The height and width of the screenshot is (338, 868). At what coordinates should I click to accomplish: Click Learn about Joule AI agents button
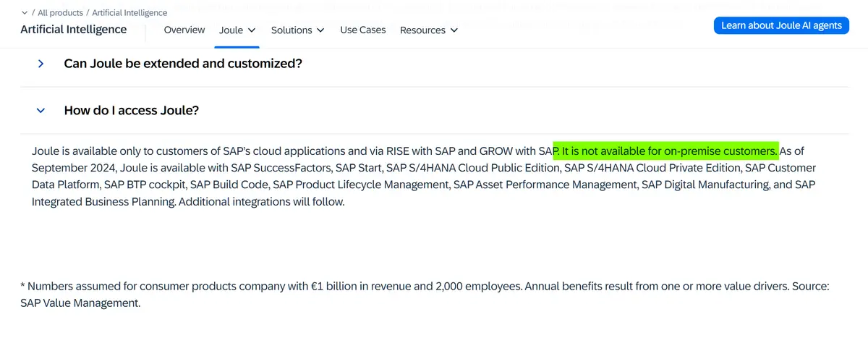point(781,25)
